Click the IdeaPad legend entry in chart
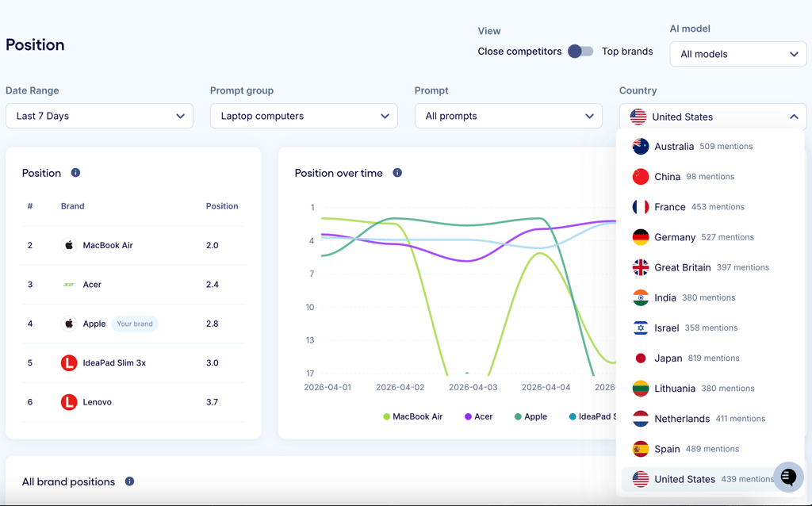Image resolution: width=812 pixels, height=506 pixels. click(593, 417)
